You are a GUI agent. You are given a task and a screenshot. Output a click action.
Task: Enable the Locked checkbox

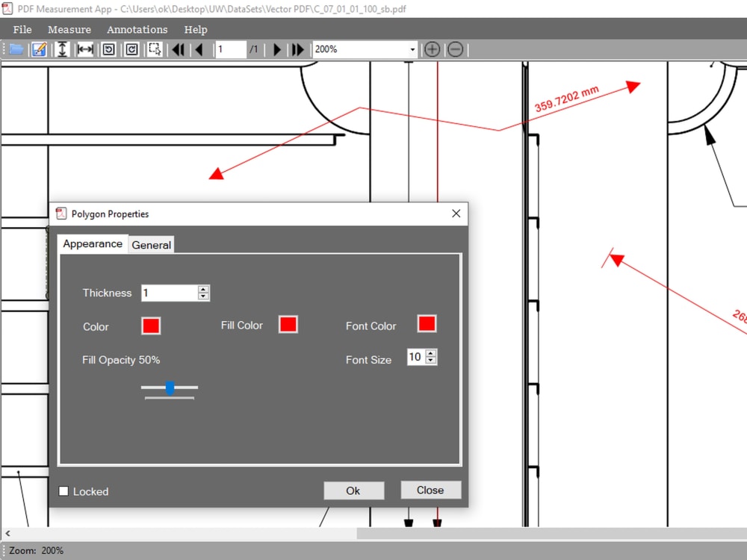pos(63,491)
